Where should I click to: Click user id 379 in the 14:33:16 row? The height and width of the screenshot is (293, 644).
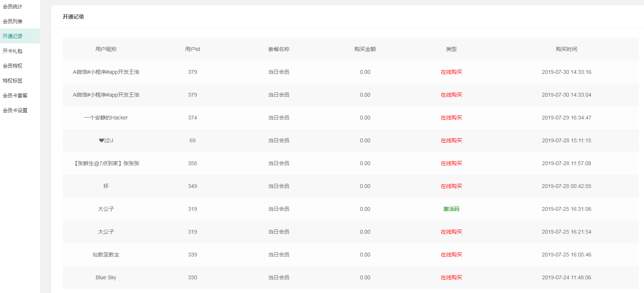pyautogui.click(x=192, y=72)
